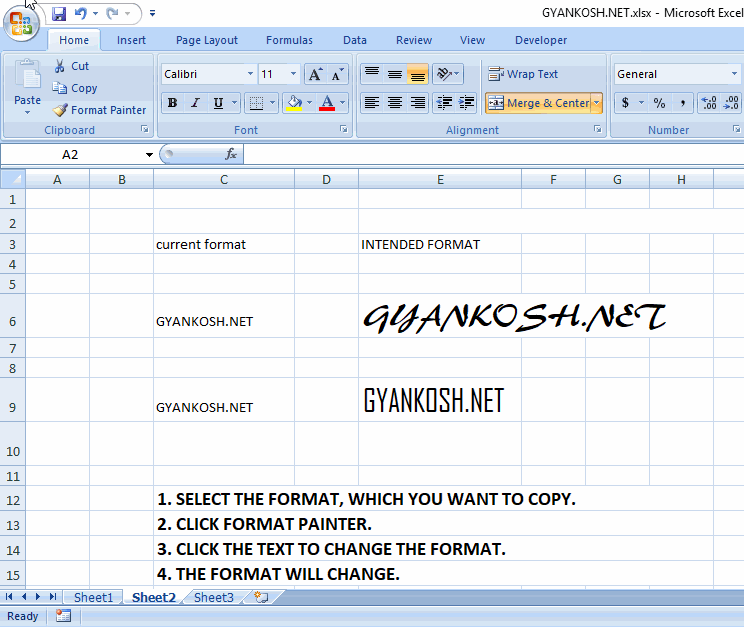The height and width of the screenshot is (627, 744).
Task: Apply yellow fill color
Action: point(294,103)
